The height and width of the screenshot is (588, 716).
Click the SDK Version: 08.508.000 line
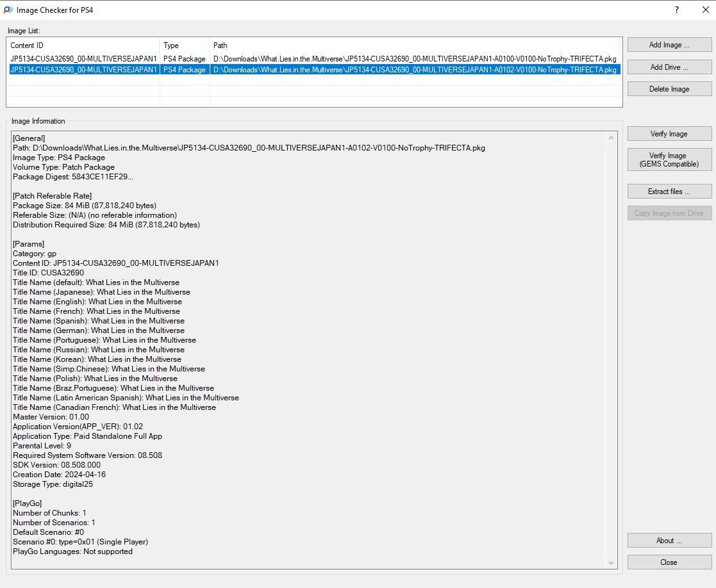click(56, 465)
